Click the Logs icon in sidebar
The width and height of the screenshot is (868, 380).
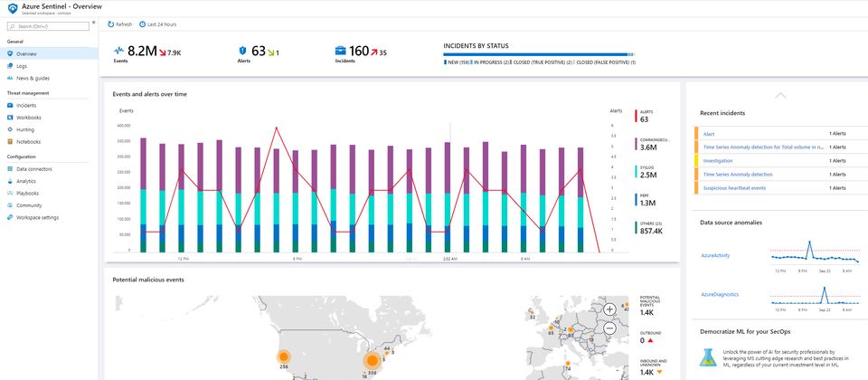point(10,66)
